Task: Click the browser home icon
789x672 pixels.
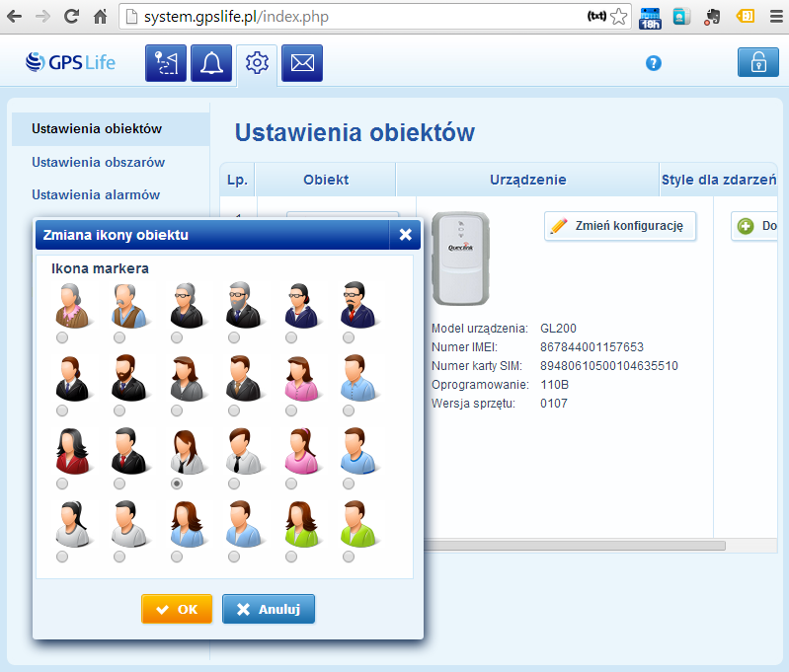Action: [x=100, y=17]
